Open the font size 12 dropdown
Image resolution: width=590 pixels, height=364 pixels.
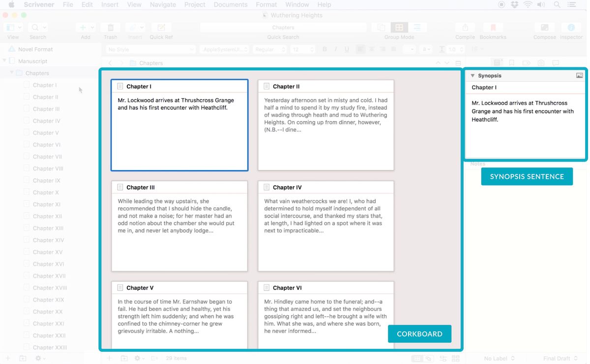click(303, 49)
